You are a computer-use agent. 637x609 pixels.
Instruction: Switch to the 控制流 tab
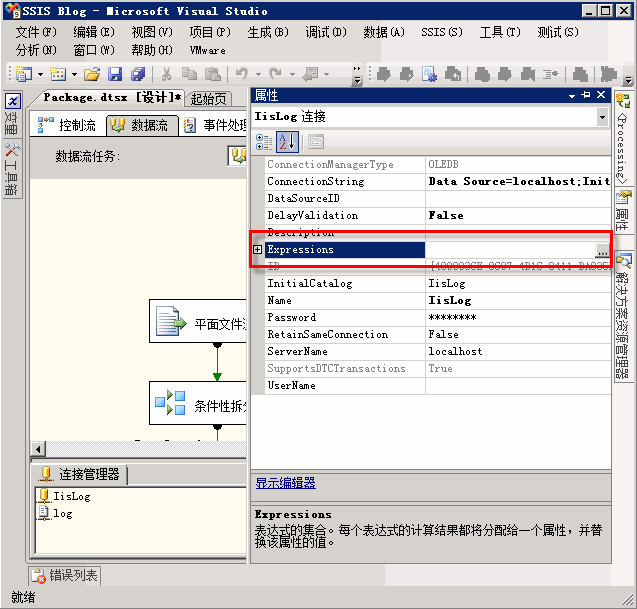point(67,125)
